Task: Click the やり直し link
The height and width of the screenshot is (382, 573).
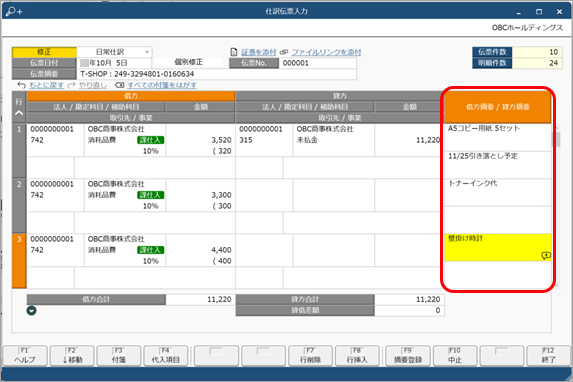Action: 93,85
